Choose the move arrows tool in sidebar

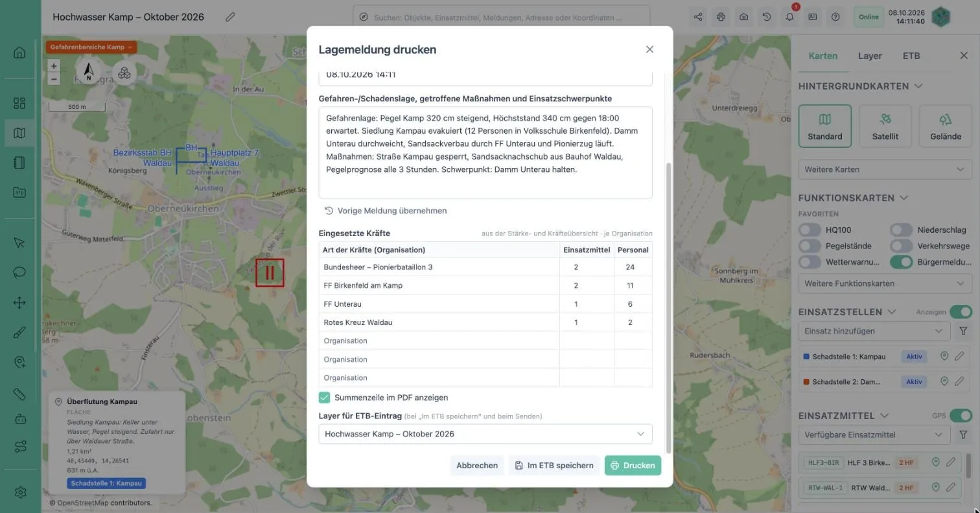[19, 303]
